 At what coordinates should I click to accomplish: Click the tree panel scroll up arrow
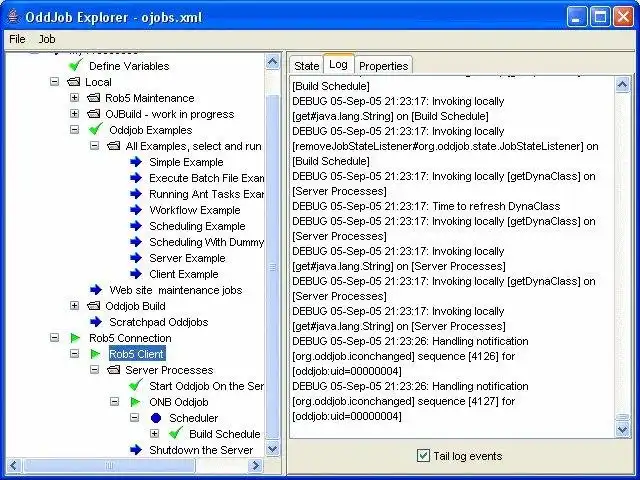point(272,62)
